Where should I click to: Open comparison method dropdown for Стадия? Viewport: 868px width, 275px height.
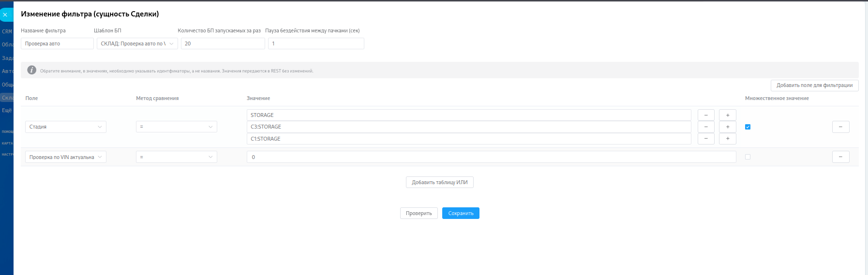click(177, 127)
